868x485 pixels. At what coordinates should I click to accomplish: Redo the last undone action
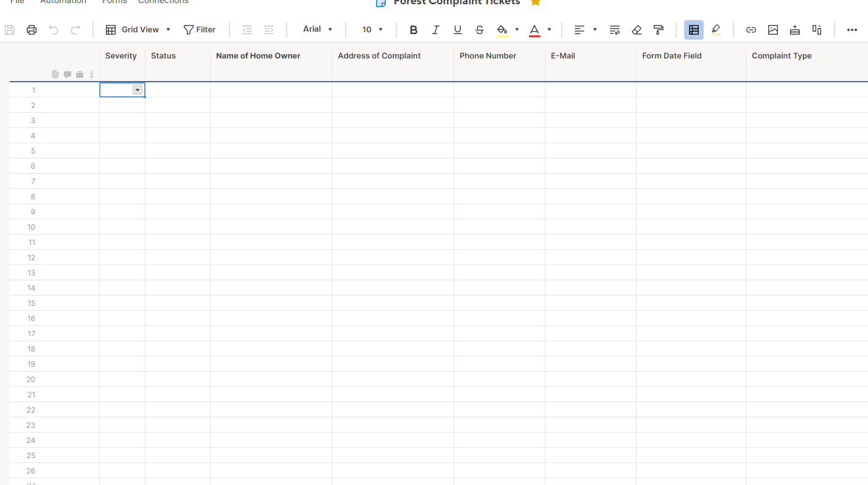tap(75, 30)
